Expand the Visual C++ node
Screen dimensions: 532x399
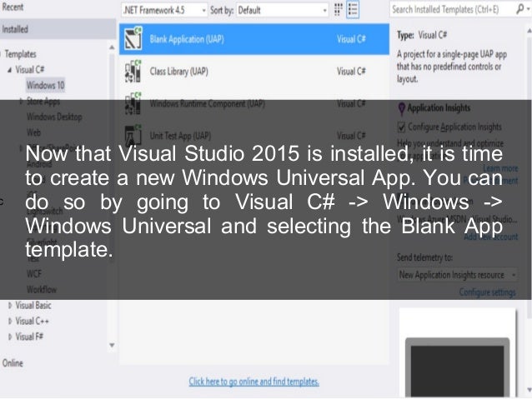(x=10, y=321)
